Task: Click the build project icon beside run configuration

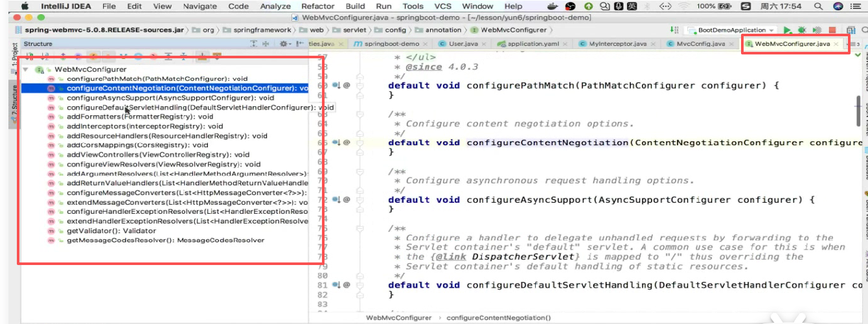Action: tap(676, 30)
